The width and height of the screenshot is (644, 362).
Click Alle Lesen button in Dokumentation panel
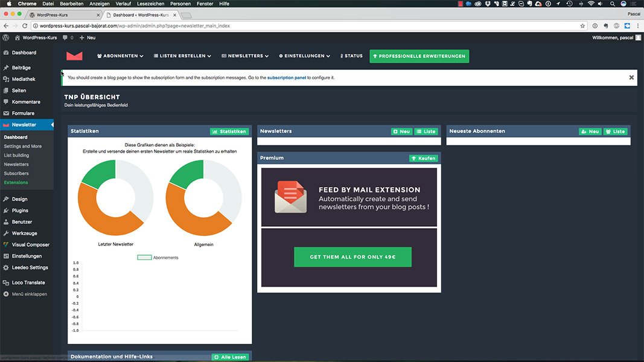pyautogui.click(x=230, y=357)
